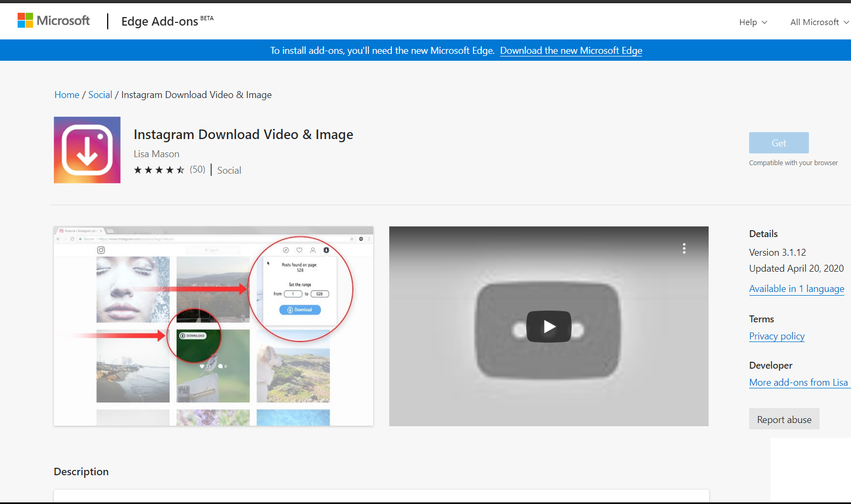Click the breadcrumb text Instagram Download Video & Image
Image resolution: width=851 pixels, height=504 pixels.
pyautogui.click(x=196, y=95)
